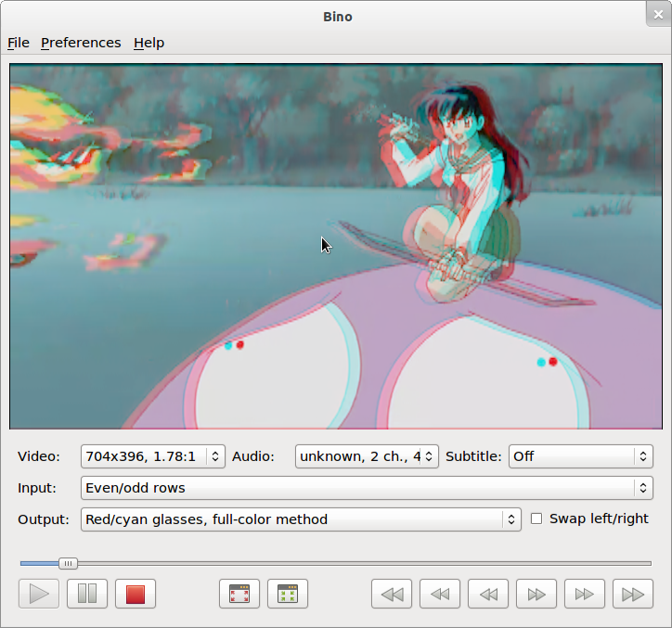
Task: Enter fullscreen mode with the red arrows icon
Action: click(x=239, y=594)
